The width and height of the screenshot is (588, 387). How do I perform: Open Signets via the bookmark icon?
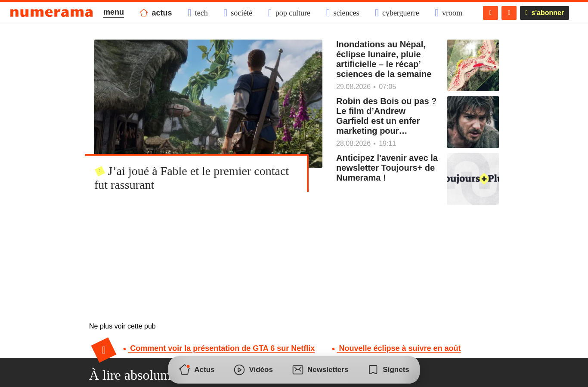click(373, 370)
